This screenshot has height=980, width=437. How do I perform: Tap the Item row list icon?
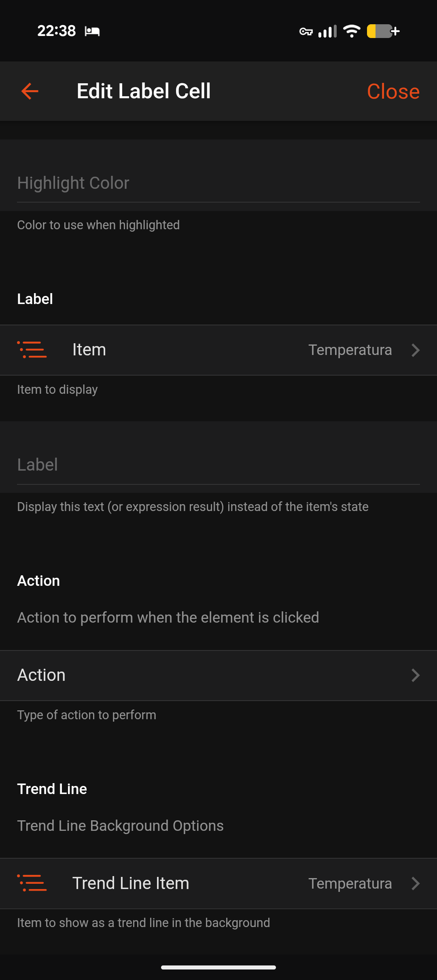[x=32, y=350]
